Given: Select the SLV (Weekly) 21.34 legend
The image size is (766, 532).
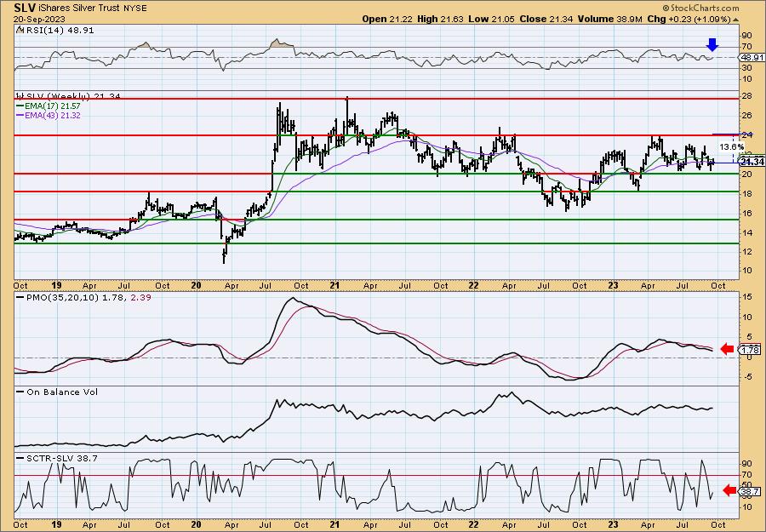Looking at the screenshot, I should (69, 96).
